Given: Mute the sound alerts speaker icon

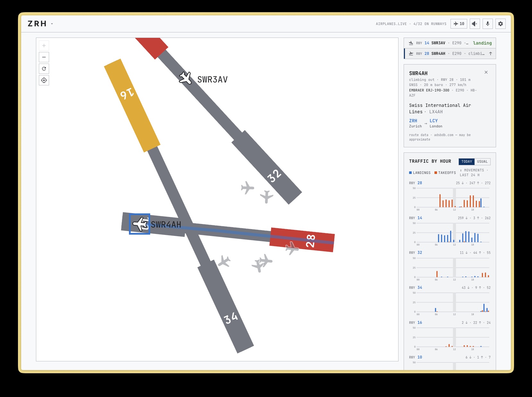Looking at the screenshot, I should tap(475, 24).
